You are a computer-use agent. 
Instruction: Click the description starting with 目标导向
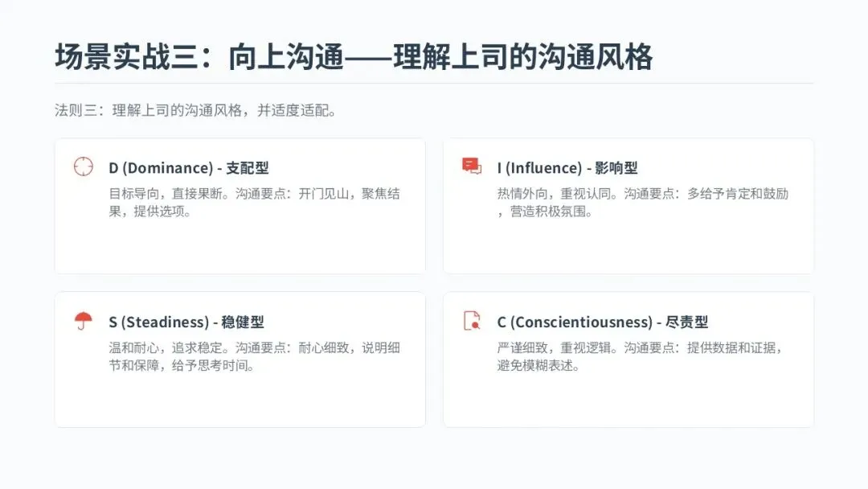tap(254, 203)
